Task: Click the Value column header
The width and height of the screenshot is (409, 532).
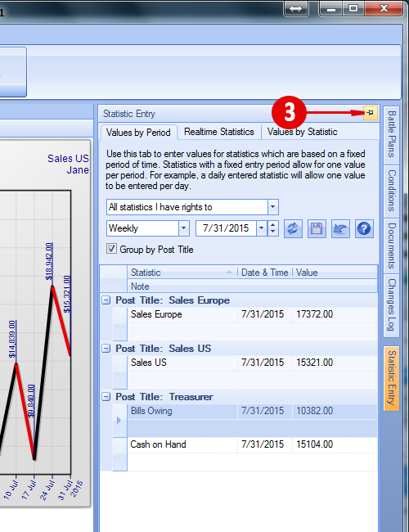Action: pos(335,273)
